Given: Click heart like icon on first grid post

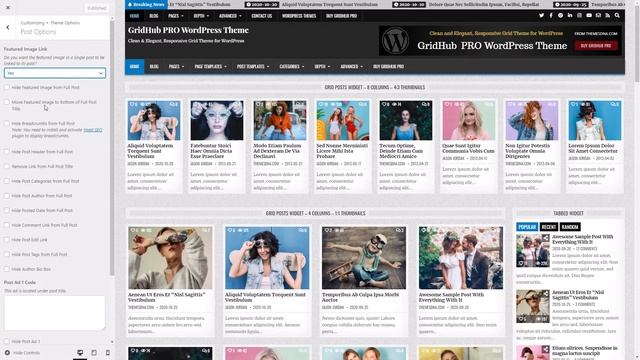Looking at the screenshot, I should [132, 104].
